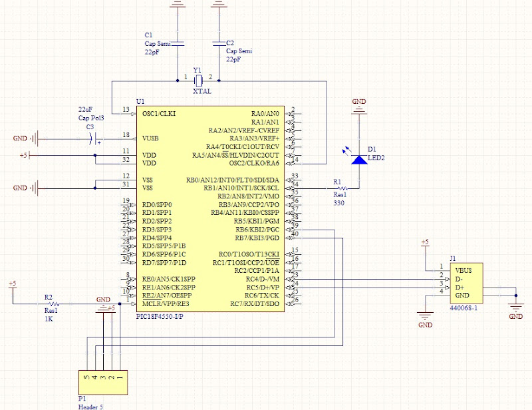
Task: Select the VUSB pin label on U1
Action: (152, 138)
